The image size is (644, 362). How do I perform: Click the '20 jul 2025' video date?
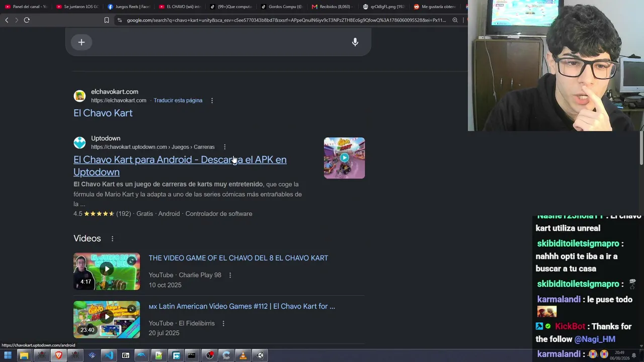(164, 333)
